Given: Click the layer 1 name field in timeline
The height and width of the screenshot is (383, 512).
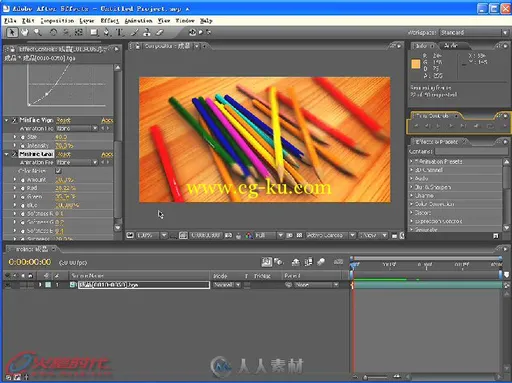Looking at the screenshot, I should click(x=144, y=285).
